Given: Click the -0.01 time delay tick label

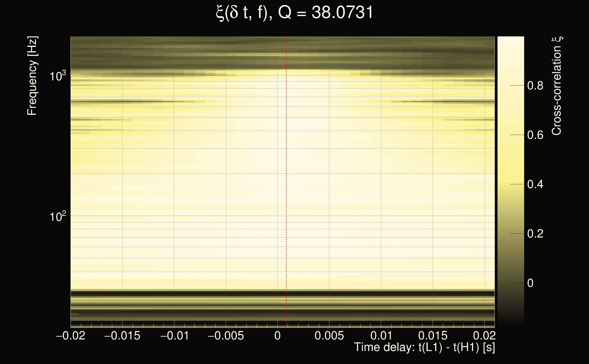Looking at the screenshot, I should point(174,336).
